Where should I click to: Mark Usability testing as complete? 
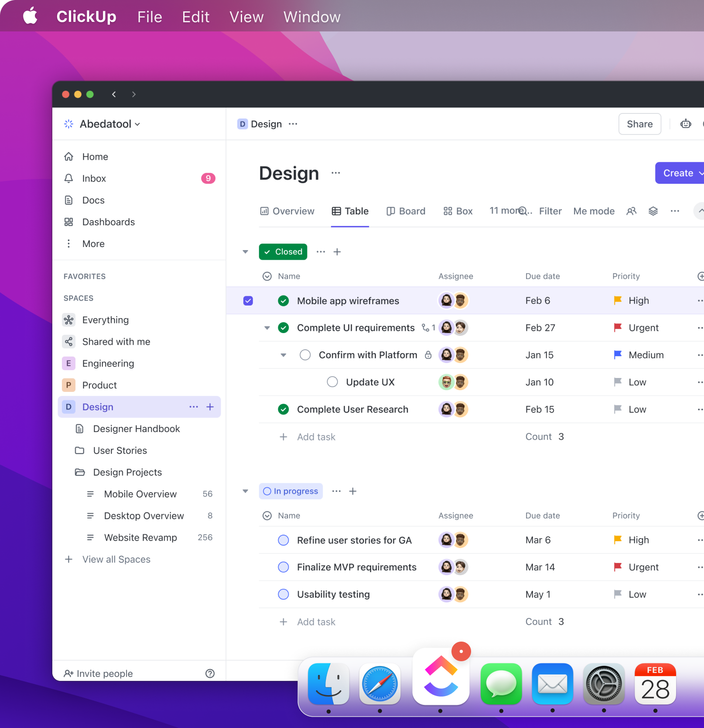tap(283, 594)
